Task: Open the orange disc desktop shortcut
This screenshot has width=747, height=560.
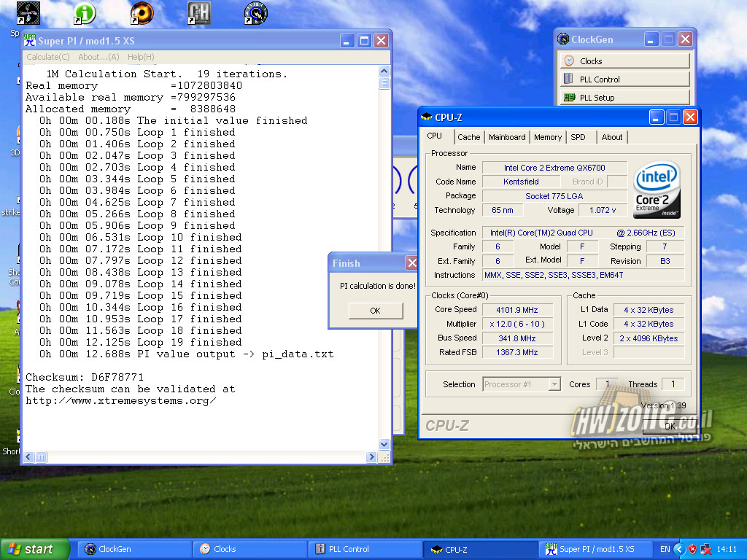Action: pyautogui.click(x=142, y=13)
